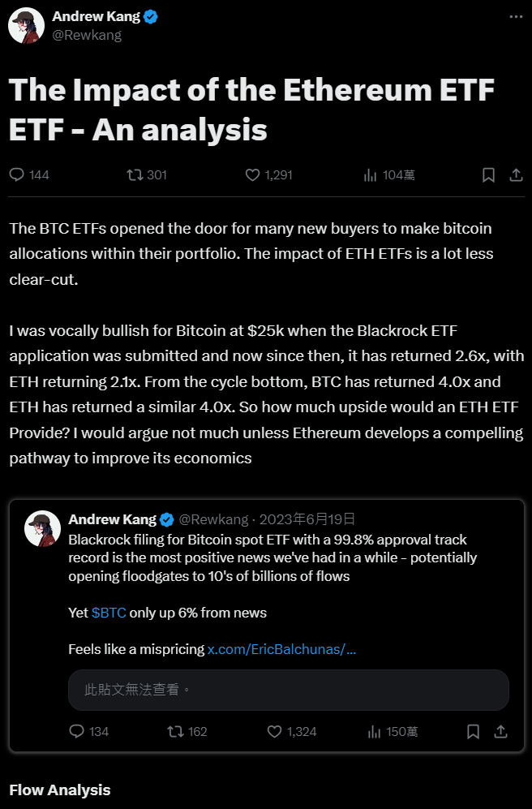Open the more options ellipsis menu
The image size is (532, 809).
pos(514,15)
